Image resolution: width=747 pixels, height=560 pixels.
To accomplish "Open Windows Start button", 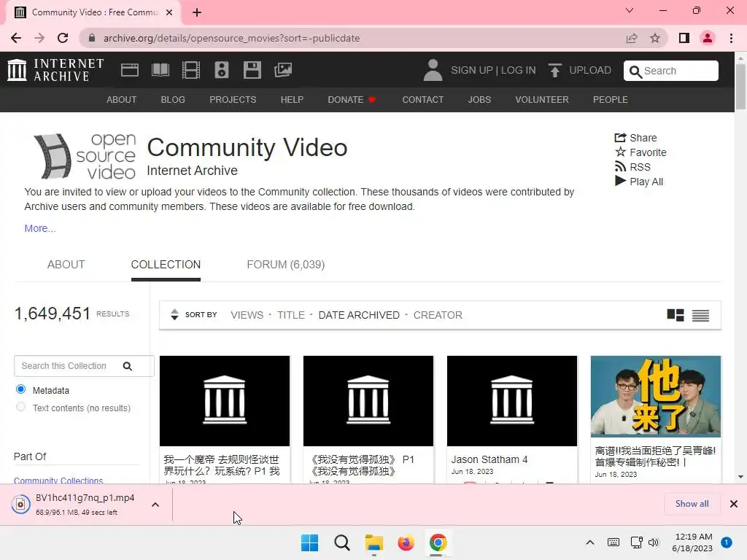I will (309, 542).
